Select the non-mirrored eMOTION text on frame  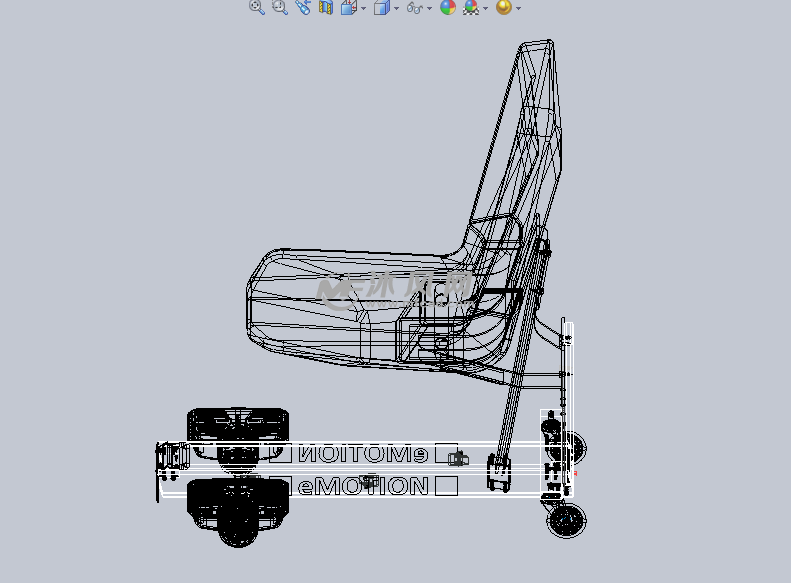pyautogui.click(x=364, y=487)
